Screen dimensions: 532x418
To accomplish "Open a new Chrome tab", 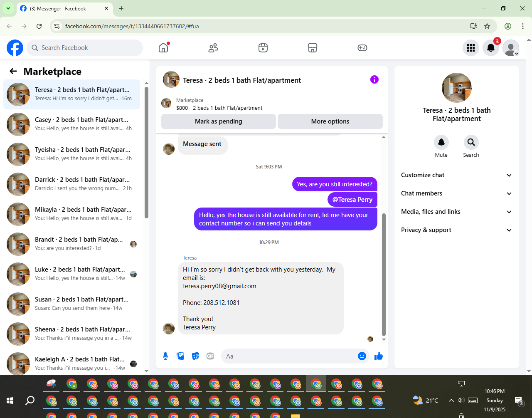I will click(121, 8).
